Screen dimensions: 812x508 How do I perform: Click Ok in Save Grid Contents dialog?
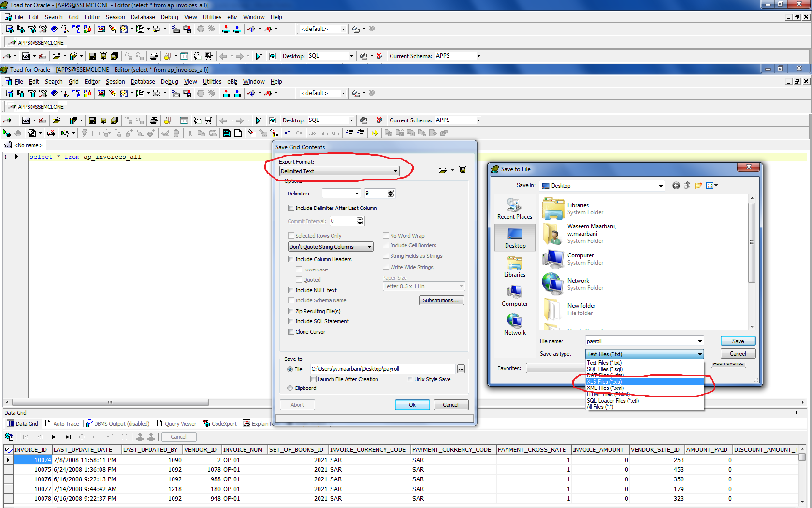(x=412, y=405)
